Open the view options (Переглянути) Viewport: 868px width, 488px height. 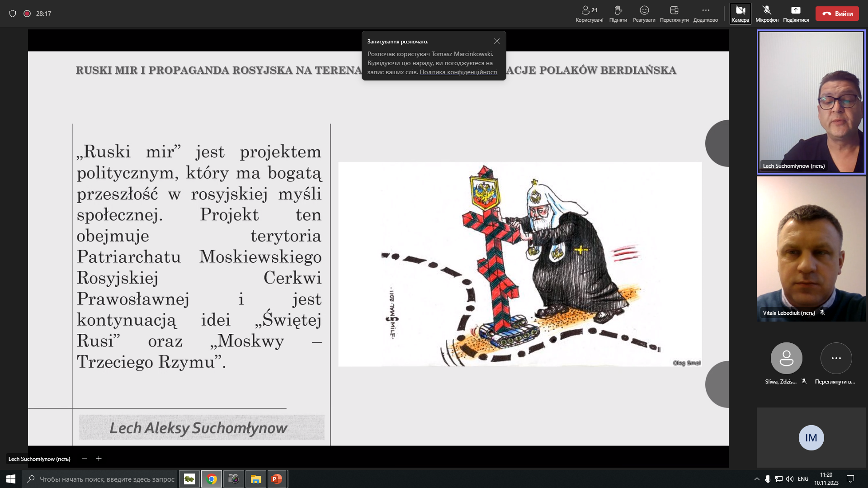tap(674, 14)
